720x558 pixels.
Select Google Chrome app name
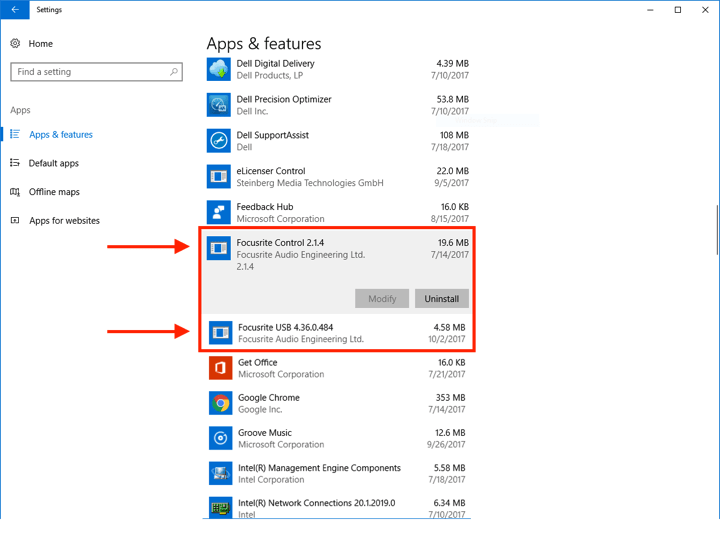(x=269, y=398)
